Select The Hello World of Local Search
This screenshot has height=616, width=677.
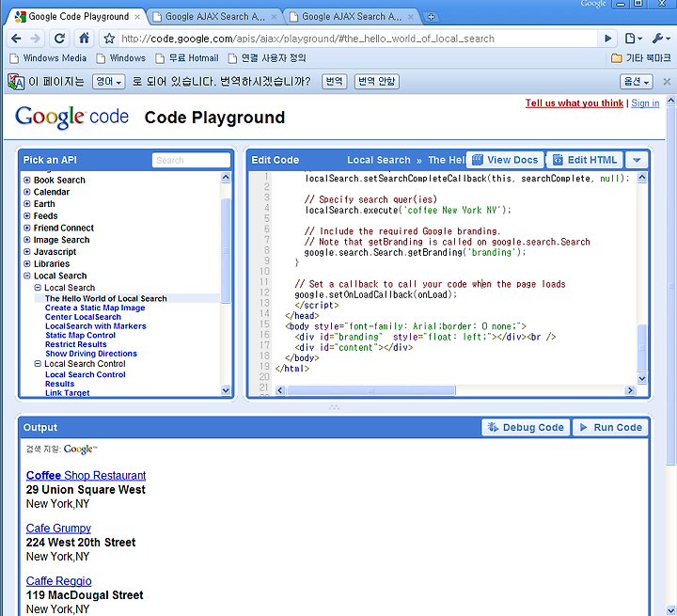coord(105,298)
